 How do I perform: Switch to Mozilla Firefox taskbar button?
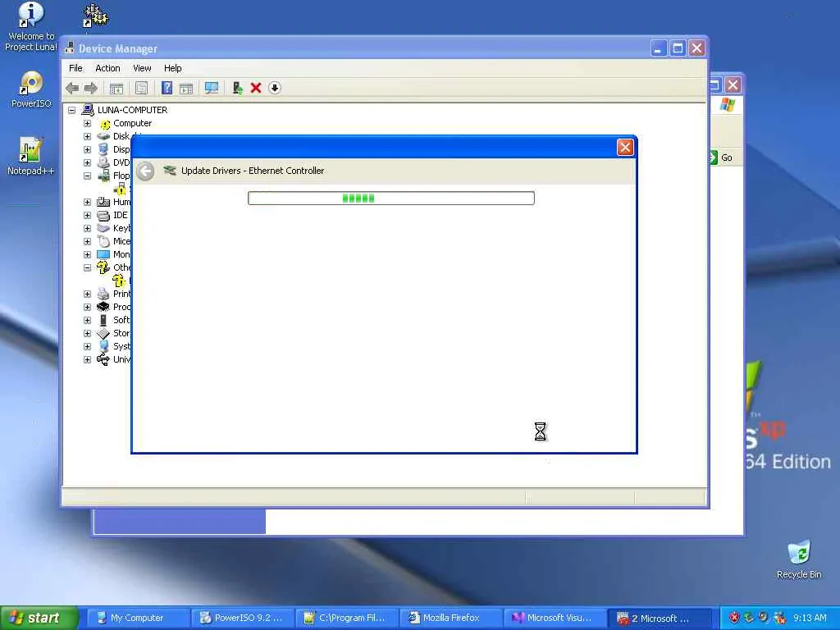pos(451,618)
